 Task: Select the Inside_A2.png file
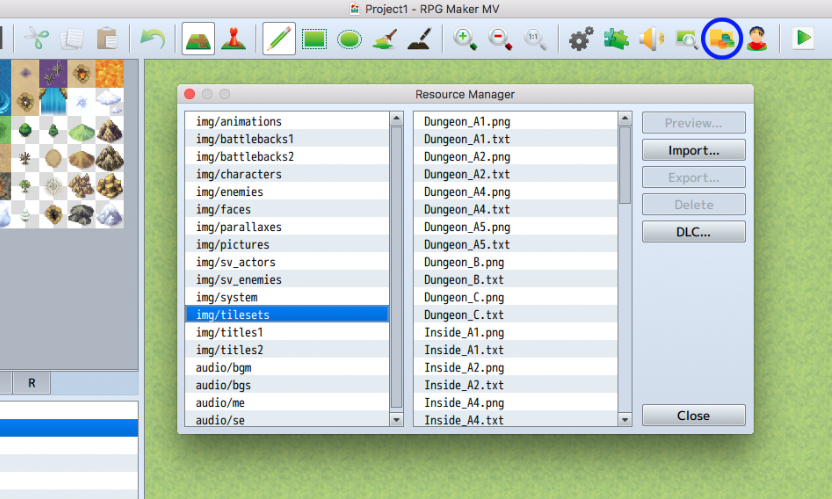point(515,367)
